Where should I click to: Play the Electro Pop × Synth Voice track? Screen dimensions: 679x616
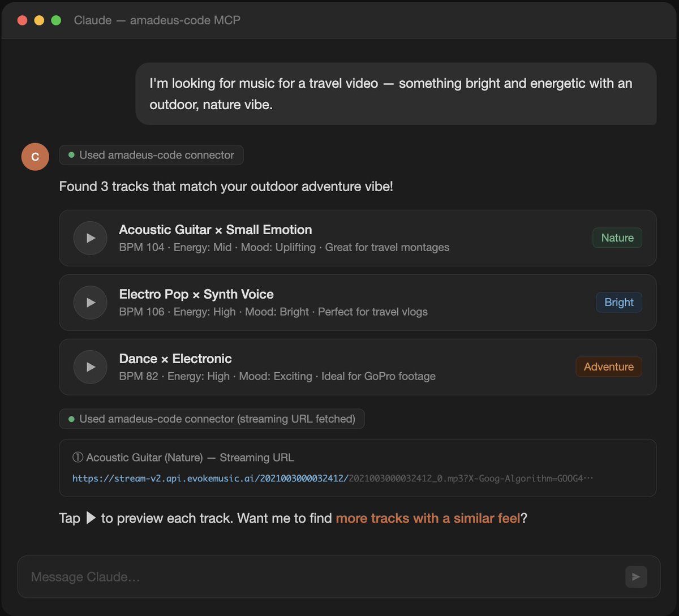(x=91, y=303)
